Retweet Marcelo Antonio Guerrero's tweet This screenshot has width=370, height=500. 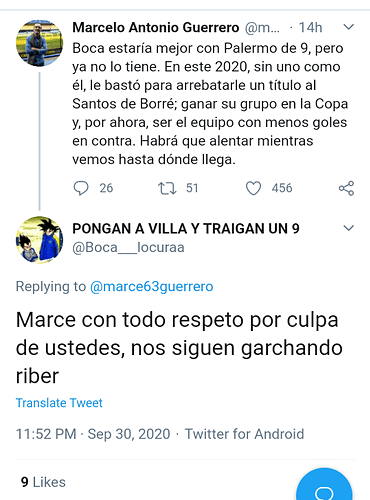(167, 188)
